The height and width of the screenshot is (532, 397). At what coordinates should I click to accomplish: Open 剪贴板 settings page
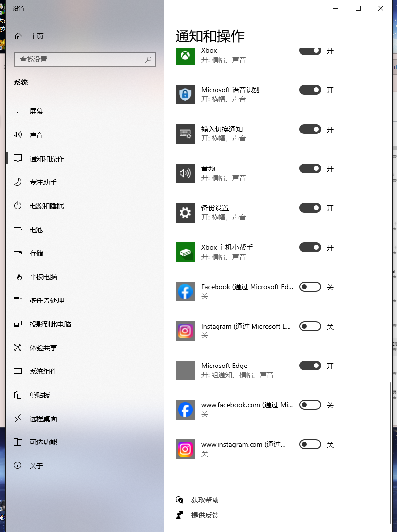40,395
